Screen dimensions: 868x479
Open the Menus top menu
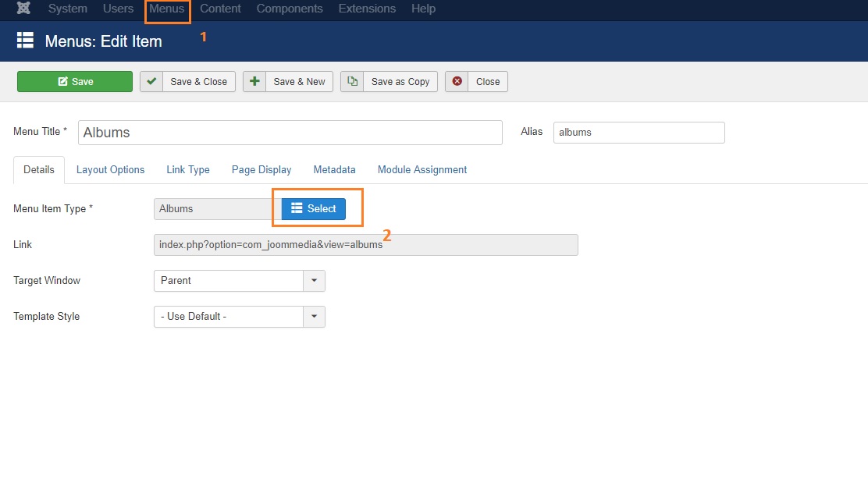[167, 9]
